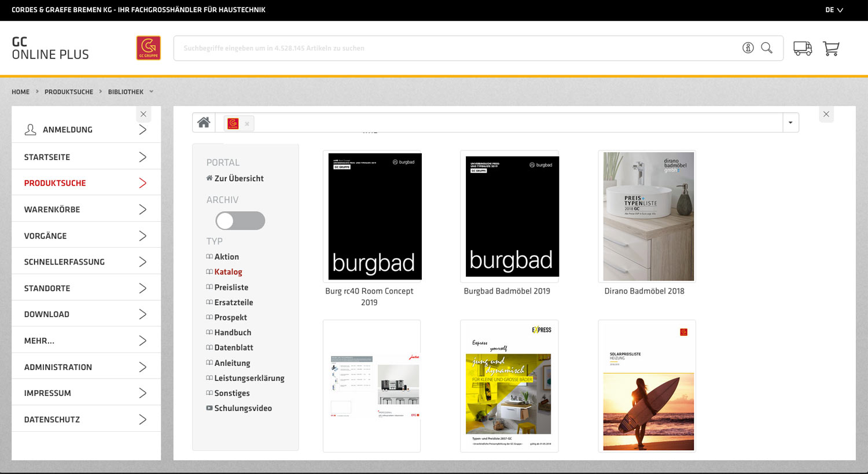The image size is (868, 474).
Task: Go to library home via house icon
Action: click(204, 123)
